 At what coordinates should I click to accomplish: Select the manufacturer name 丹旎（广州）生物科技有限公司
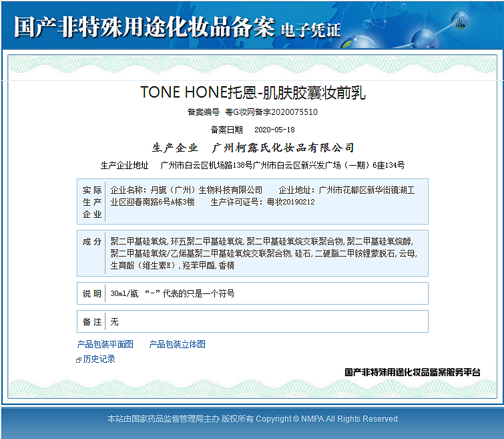[x=206, y=190]
